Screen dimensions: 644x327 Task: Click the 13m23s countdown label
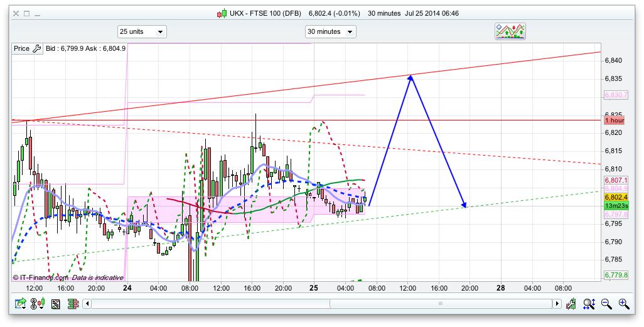616,206
